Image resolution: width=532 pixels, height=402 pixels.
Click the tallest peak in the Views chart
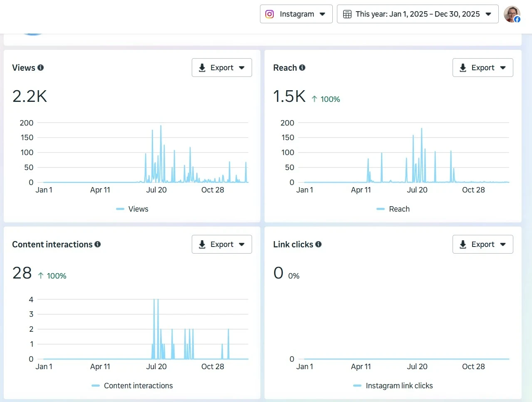point(161,126)
